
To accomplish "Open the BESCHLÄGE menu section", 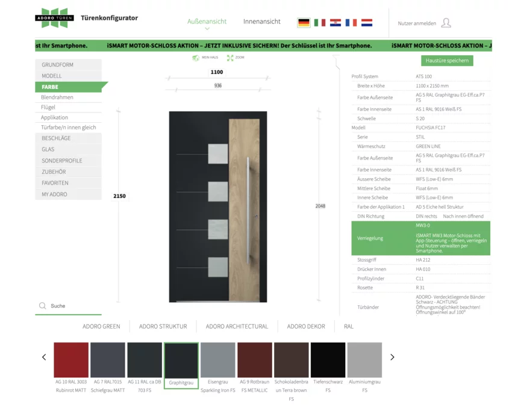I will coord(68,138).
